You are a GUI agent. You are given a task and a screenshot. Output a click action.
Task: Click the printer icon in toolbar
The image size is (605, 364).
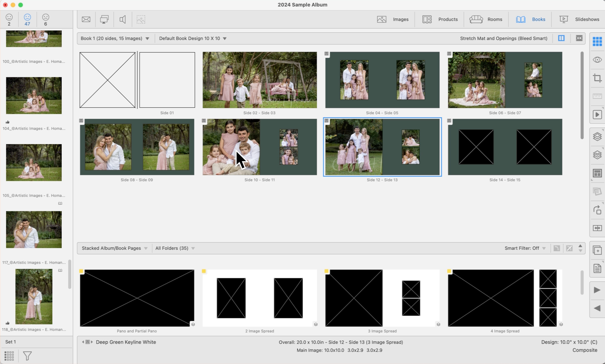click(104, 19)
